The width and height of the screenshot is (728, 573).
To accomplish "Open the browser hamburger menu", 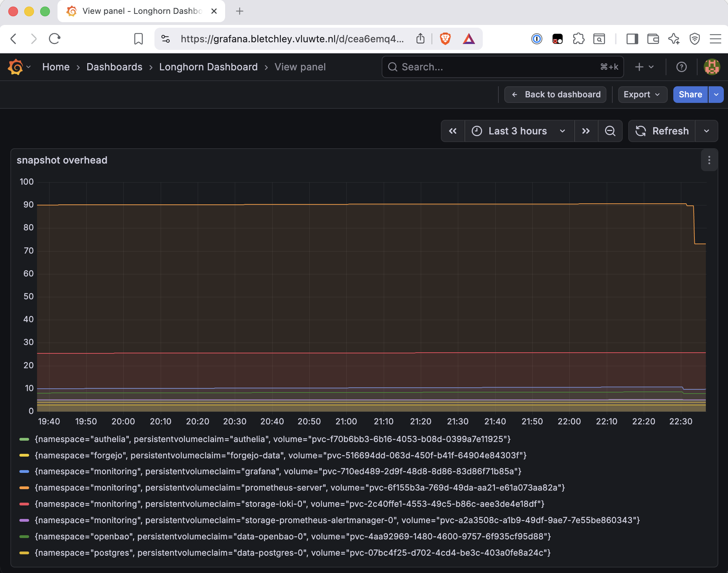I will (716, 39).
